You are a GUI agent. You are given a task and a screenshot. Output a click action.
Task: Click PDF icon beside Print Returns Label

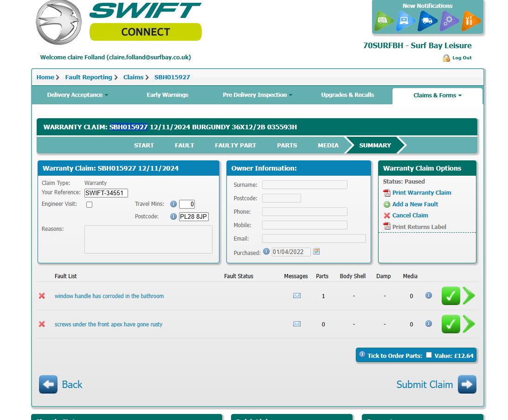pos(387,226)
